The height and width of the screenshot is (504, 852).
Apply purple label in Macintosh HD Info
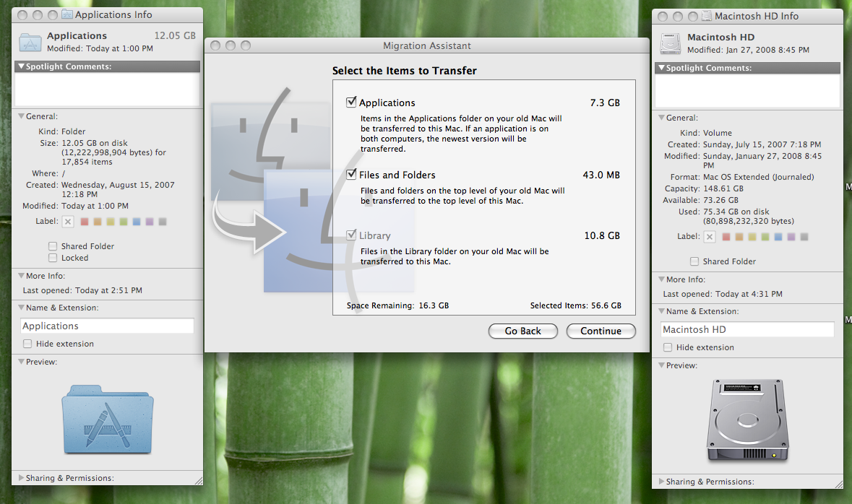point(791,237)
